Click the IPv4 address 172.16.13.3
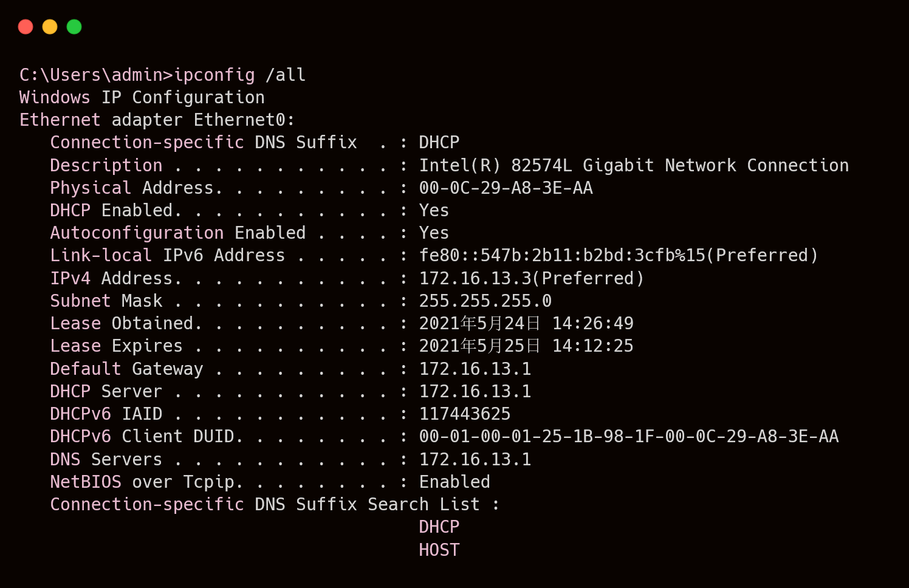The image size is (909, 588). (x=475, y=278)
